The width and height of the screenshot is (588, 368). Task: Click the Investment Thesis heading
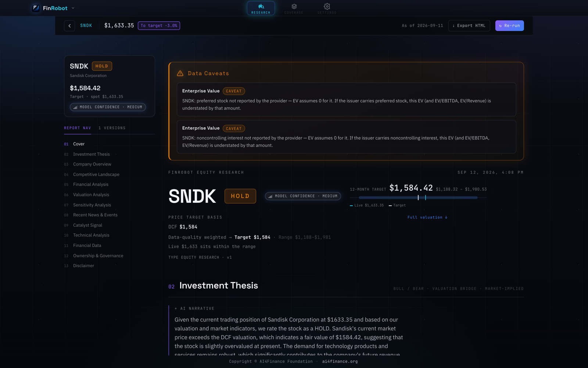[219, 286]
